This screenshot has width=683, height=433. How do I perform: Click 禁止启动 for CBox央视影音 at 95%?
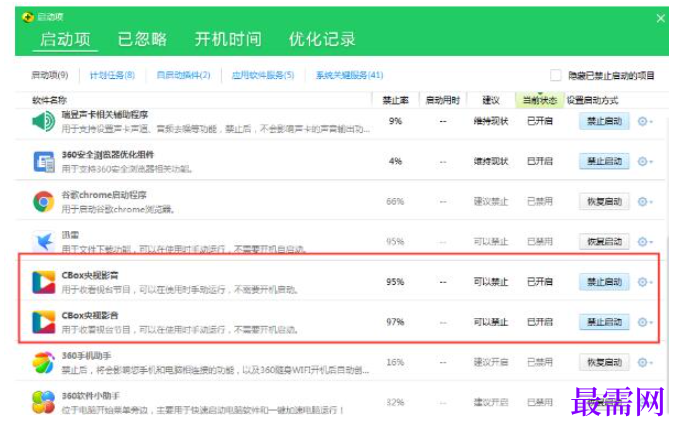604,282
